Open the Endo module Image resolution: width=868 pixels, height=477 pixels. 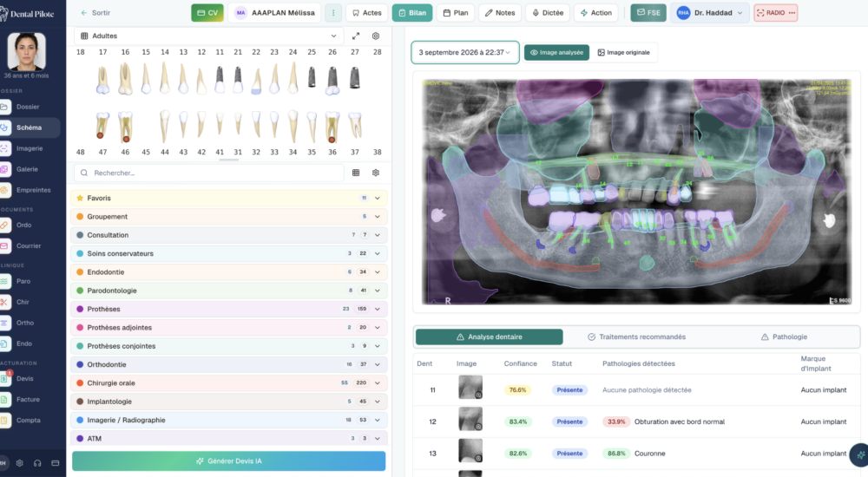[x=23, y=343]
